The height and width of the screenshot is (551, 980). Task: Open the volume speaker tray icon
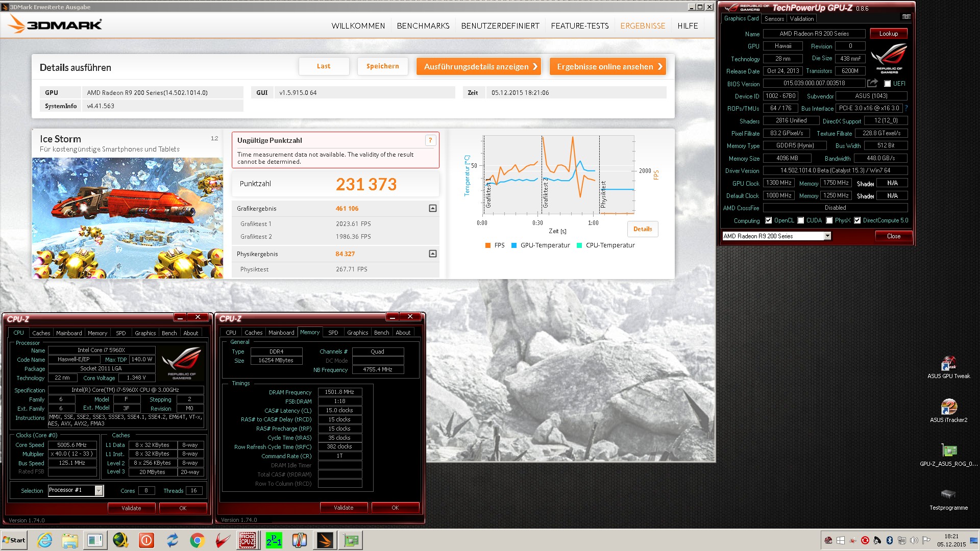coord(914,540)
